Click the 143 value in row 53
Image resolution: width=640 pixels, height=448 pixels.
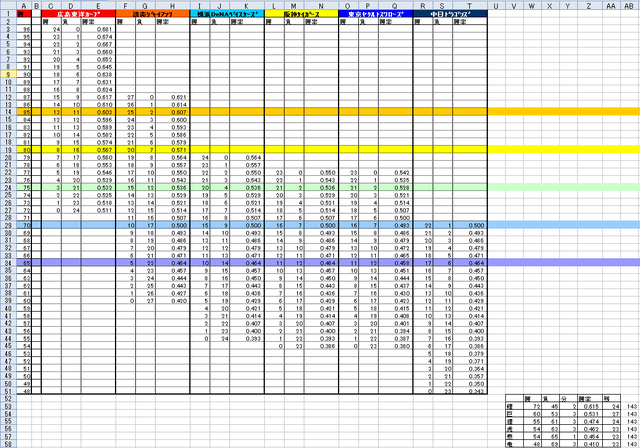pyautogui.click(x=631, y=406)
